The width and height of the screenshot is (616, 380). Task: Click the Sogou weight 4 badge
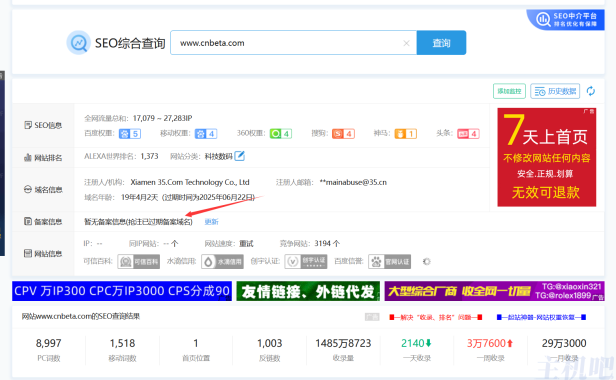(343, 134)
